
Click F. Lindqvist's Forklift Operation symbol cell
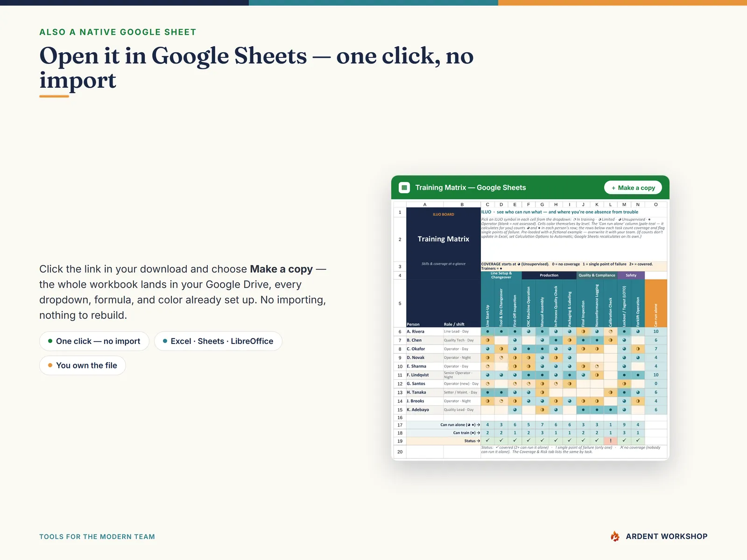(x=638, y=375)
